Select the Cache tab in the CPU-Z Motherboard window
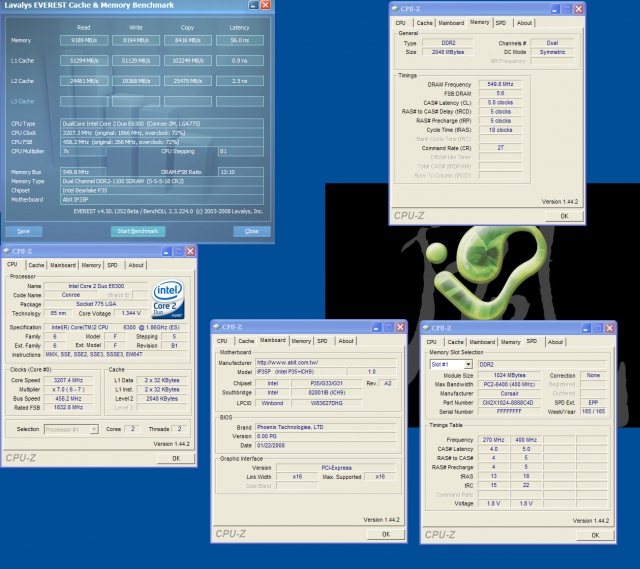Viewport: 640px width, 569px height. point(246,341)
